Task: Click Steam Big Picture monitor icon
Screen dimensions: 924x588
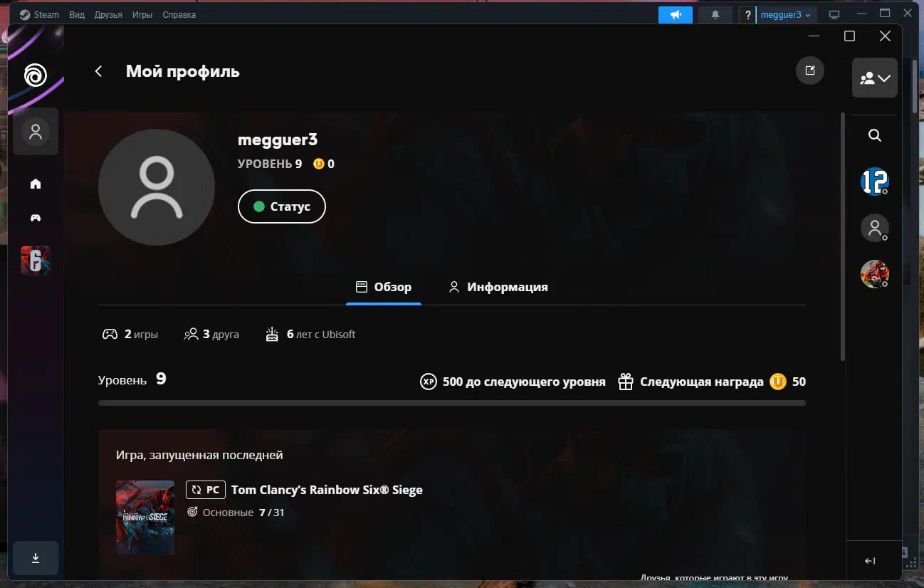Action: [x=834, y=15]
